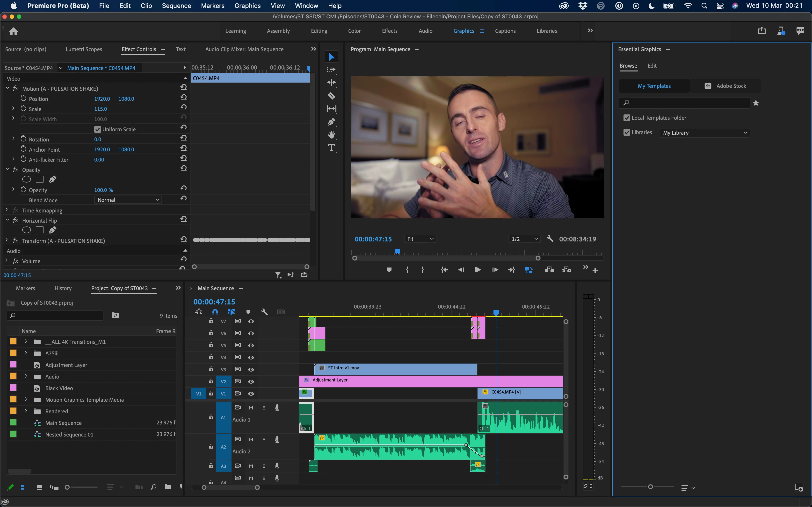Click the Home icon
The height and width of the screenshot is (507, 812).
pos(14,31)
